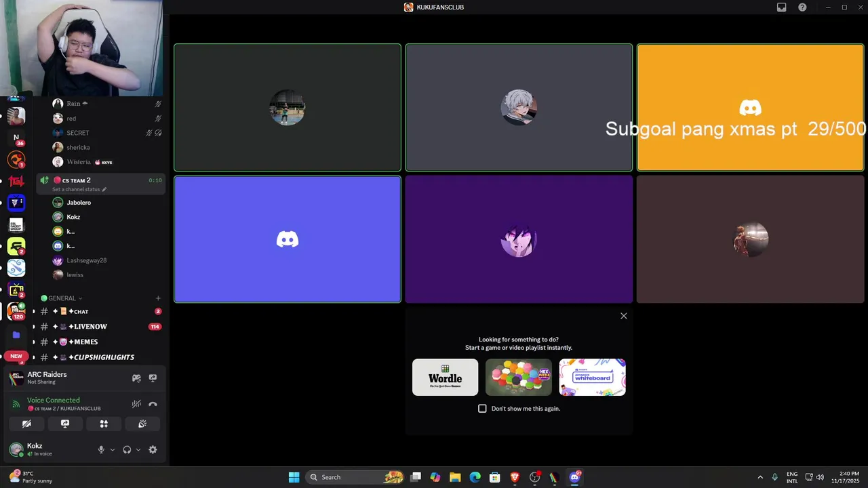Focus the blue Discord-logo participant tile
This screenshot has height=488, width=868.
288,239
